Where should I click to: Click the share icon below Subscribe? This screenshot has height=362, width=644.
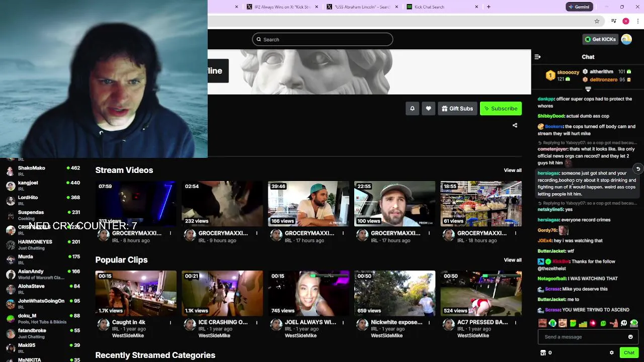pos(515,125)
